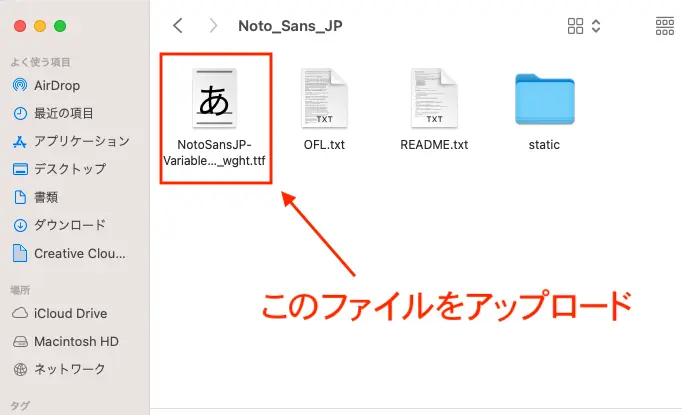Close the Finder window with red button
Viewport: 682px width, 415px height.
[20, 26]
